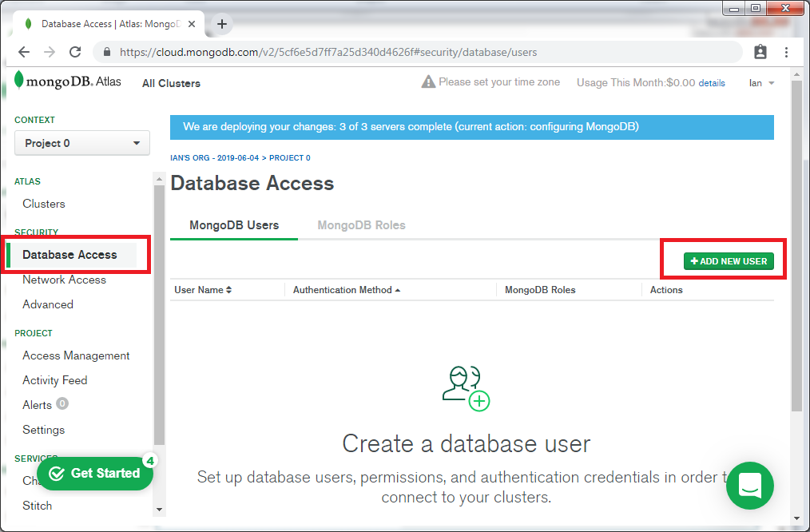Viewport: 810px width, 532px height.
Task: Open Access Management in the sidebar
Action: pyautogui.click(x=76, y=355)
